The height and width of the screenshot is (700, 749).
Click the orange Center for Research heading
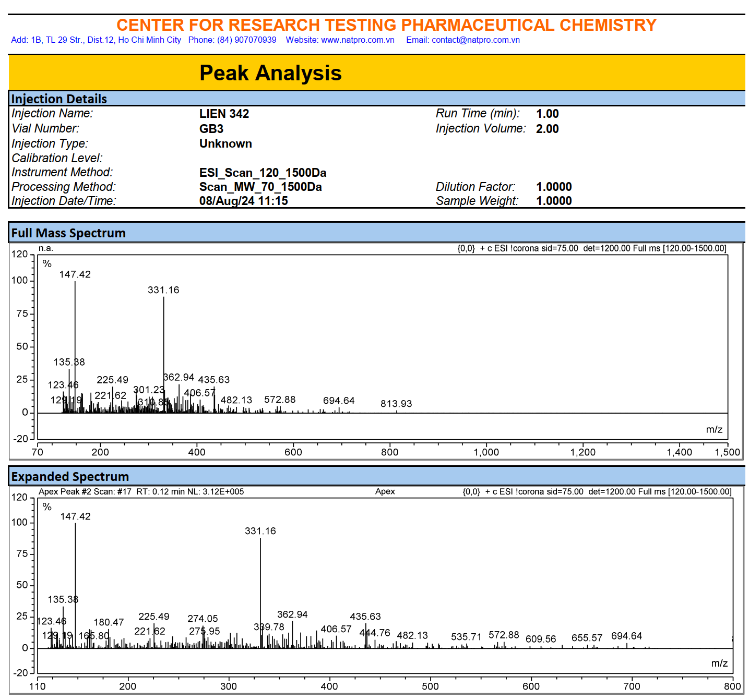click(x=386, y=25)
